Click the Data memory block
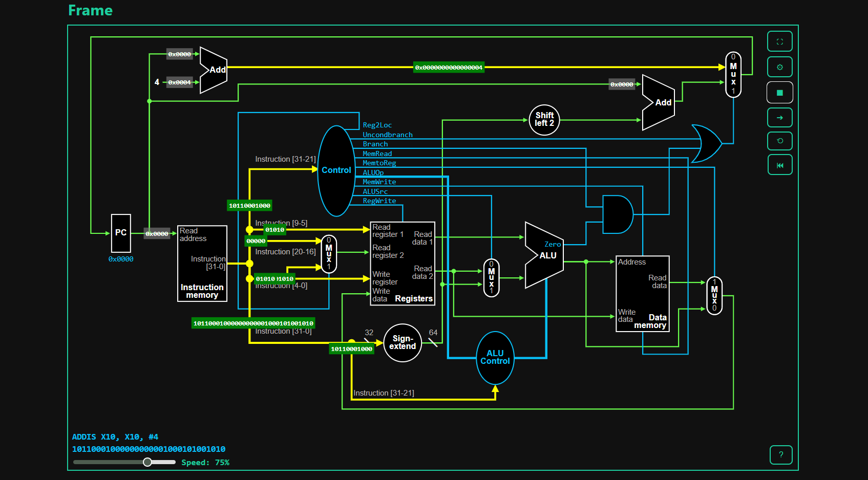 point(642,294)
